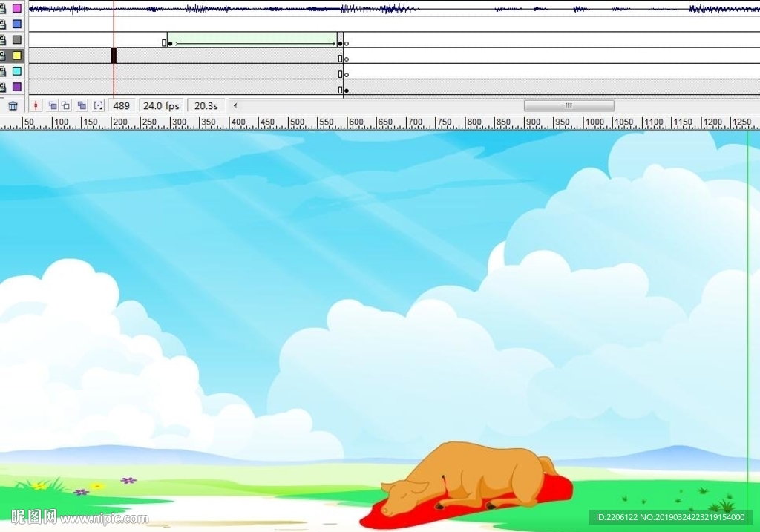Click the 600 mark on horizontal ruler

coord(356,122)
